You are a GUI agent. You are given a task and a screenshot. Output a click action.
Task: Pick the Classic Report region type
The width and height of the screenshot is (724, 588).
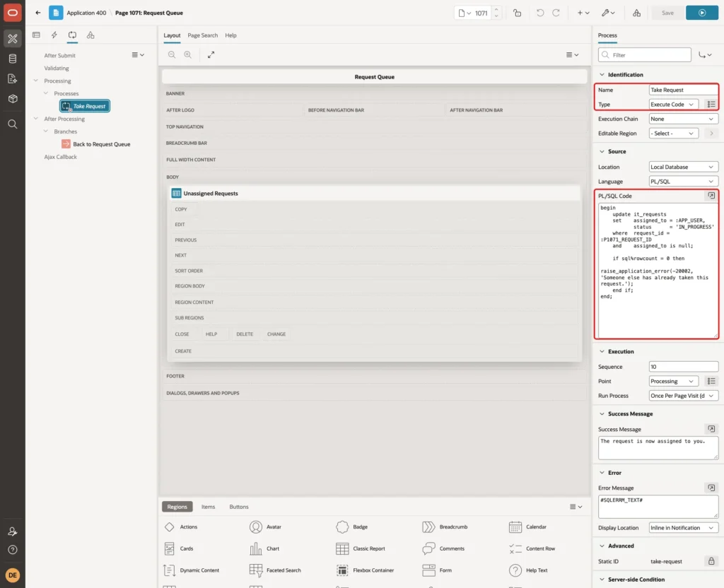pos(361,548)
